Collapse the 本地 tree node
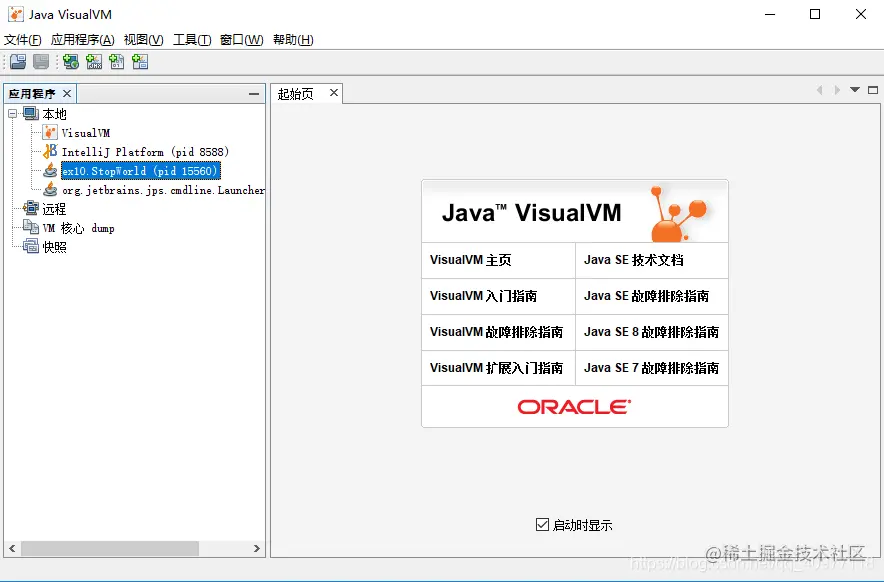 [12, 113]
